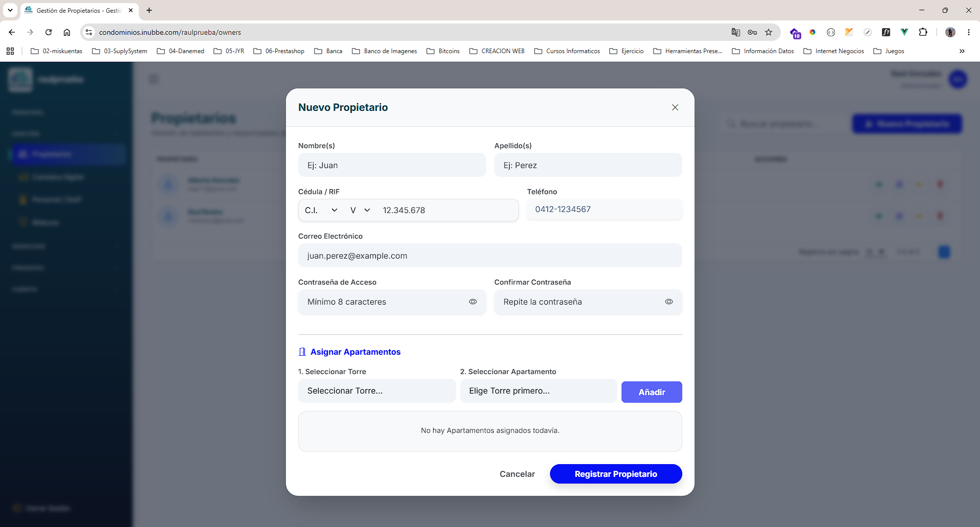Open the browser Extensions puzzle icon

coord(923,32)
